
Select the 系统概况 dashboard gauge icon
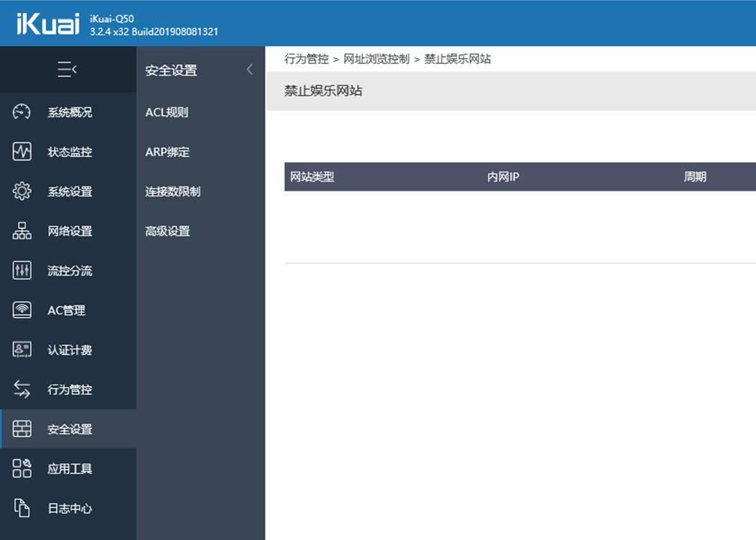click(x=21, y=112)
